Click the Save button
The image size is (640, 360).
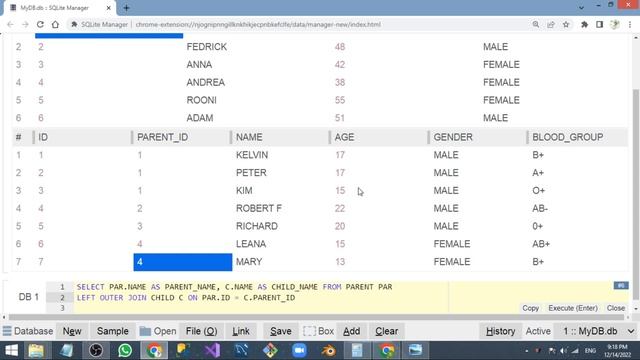click(281, 331)
